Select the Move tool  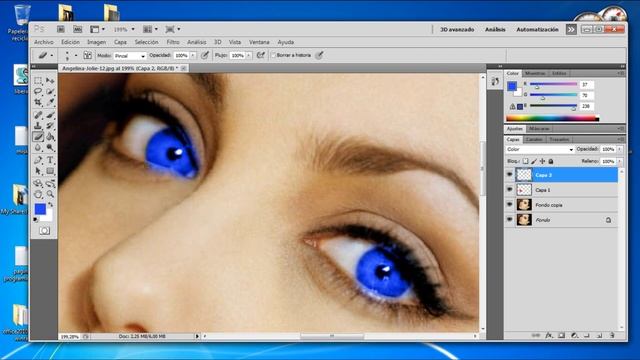pos(50,80)
